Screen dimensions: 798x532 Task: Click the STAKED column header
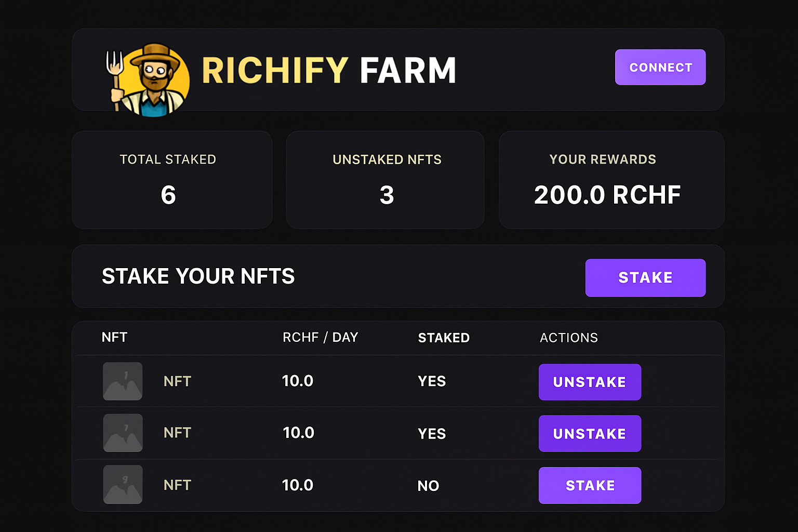(x=444, y=338)
